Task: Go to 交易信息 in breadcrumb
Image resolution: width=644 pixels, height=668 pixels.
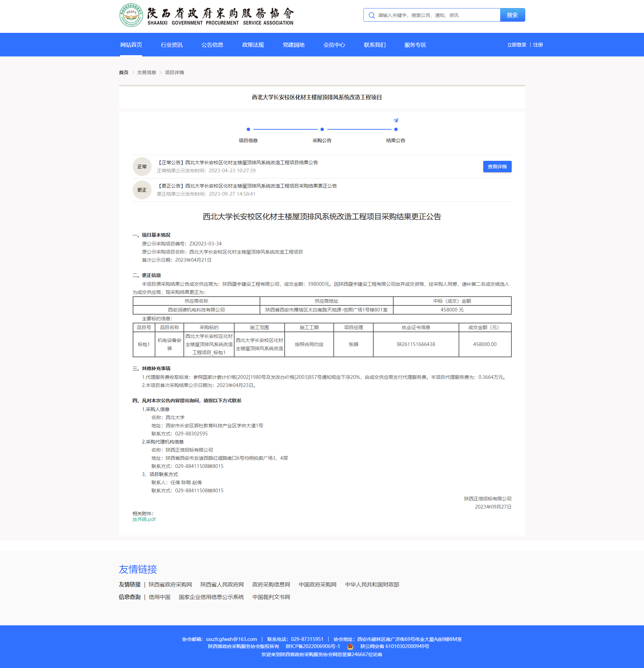Action: 147,72
